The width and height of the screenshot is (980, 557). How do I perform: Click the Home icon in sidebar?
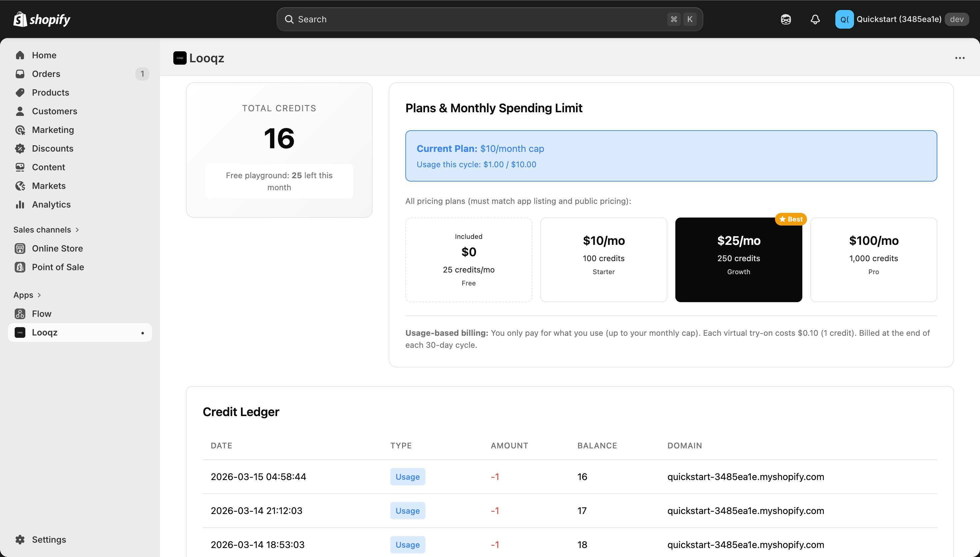coord(20,55)
